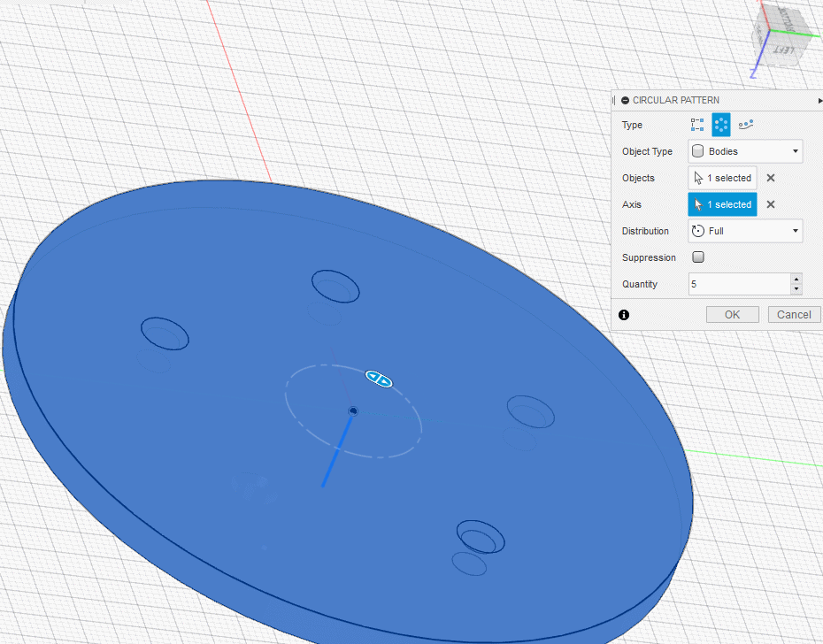
Task: Decrease Quantity with down stepper arrow
Action: click(x=796, y=289)
